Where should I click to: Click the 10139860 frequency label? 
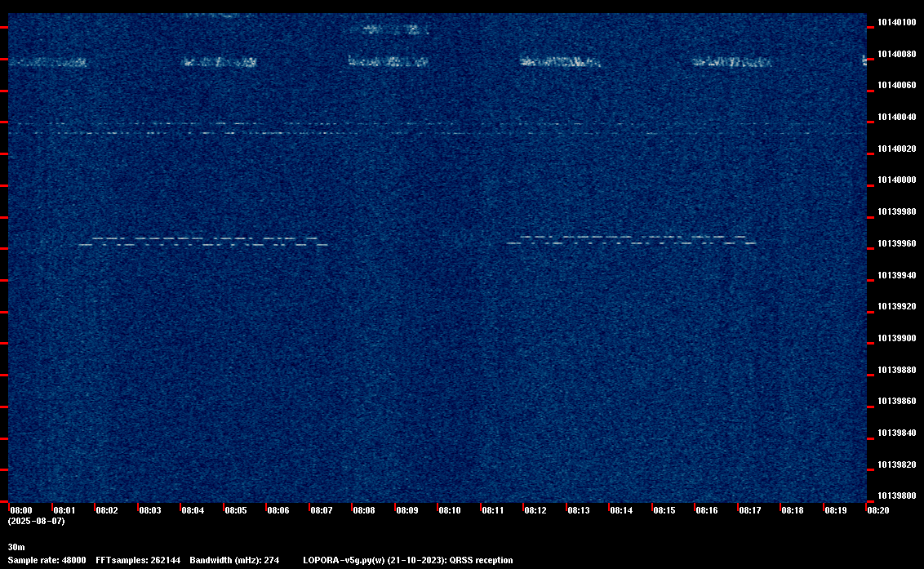(897, 402)
